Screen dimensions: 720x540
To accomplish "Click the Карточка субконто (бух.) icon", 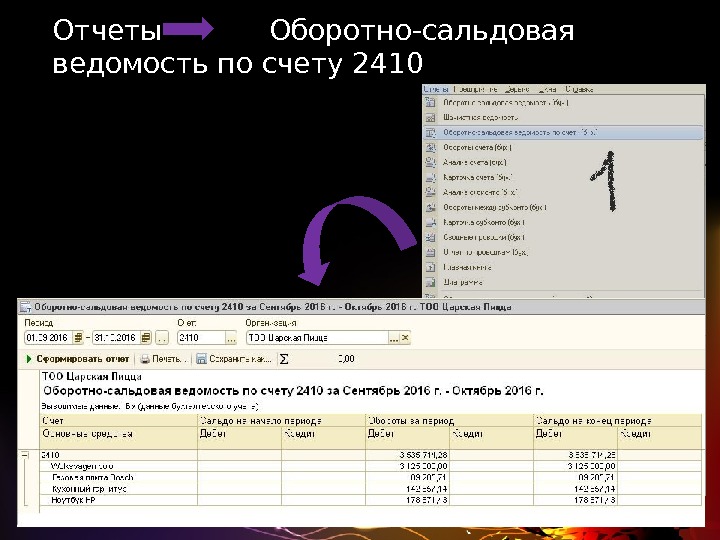I will [430, 222].
